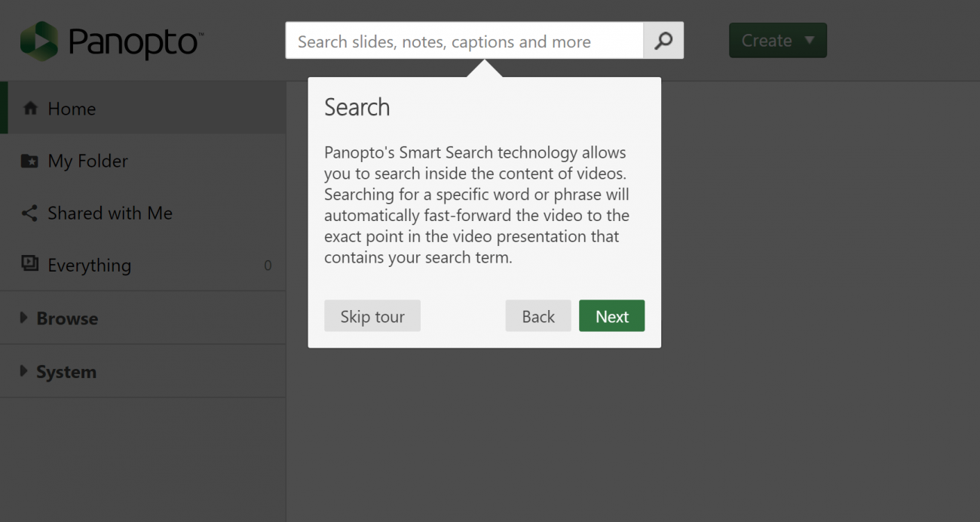Click the search magnifying glass icon

(663, 41)
